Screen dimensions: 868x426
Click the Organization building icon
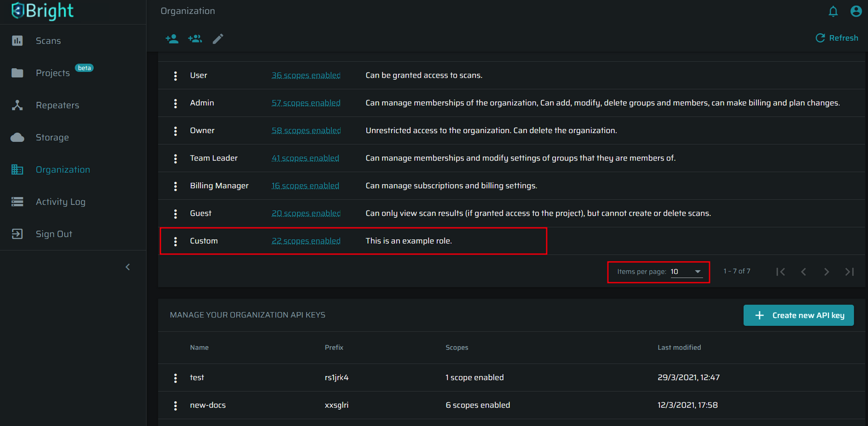pyautogui.click(x=18, y=169)
